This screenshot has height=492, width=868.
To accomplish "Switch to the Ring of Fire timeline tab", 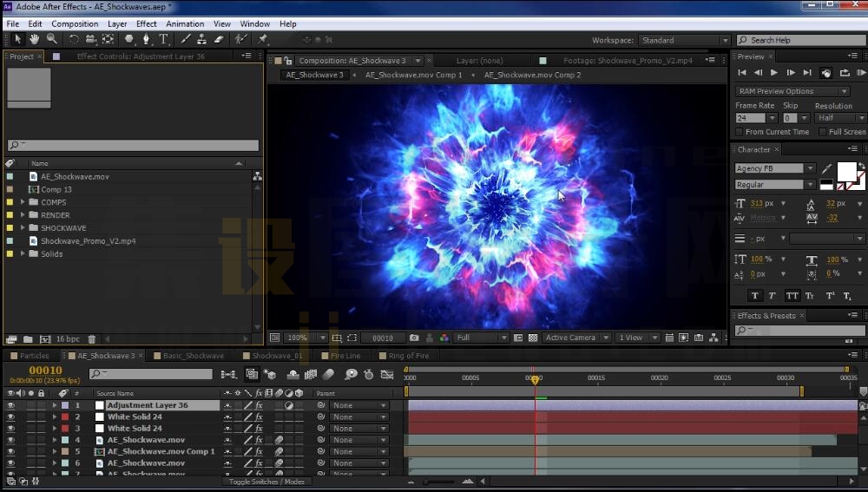I will point(408,356).
